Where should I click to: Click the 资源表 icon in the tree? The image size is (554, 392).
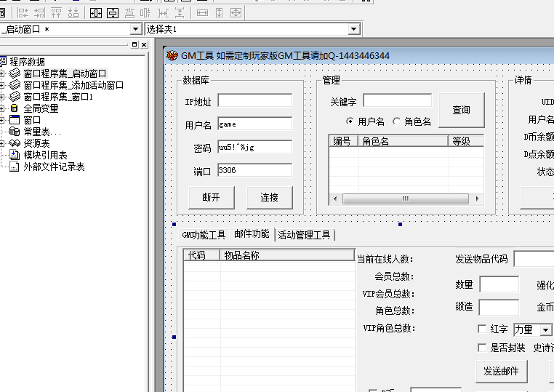14,143
